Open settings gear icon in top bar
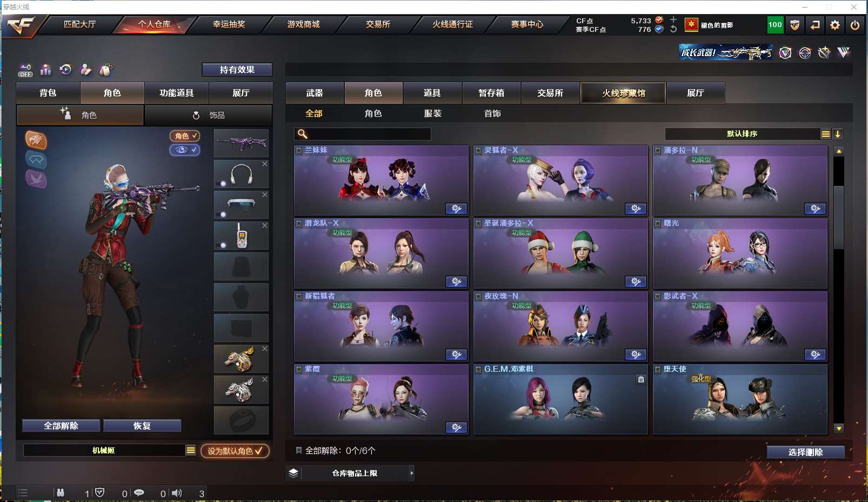Screen dimensions: 868x502 pyautogui.click(x=835, y=25)
